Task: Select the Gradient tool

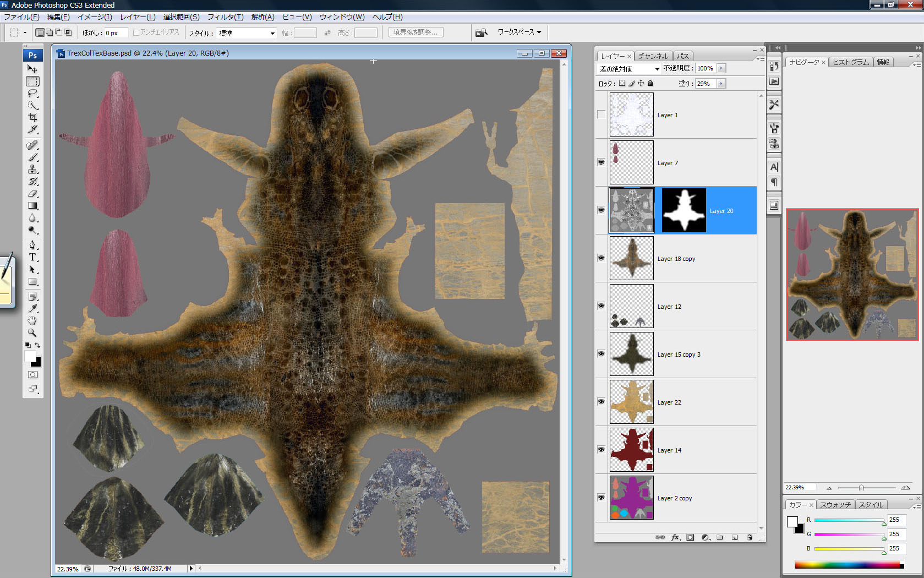Action: pos(33,205)
